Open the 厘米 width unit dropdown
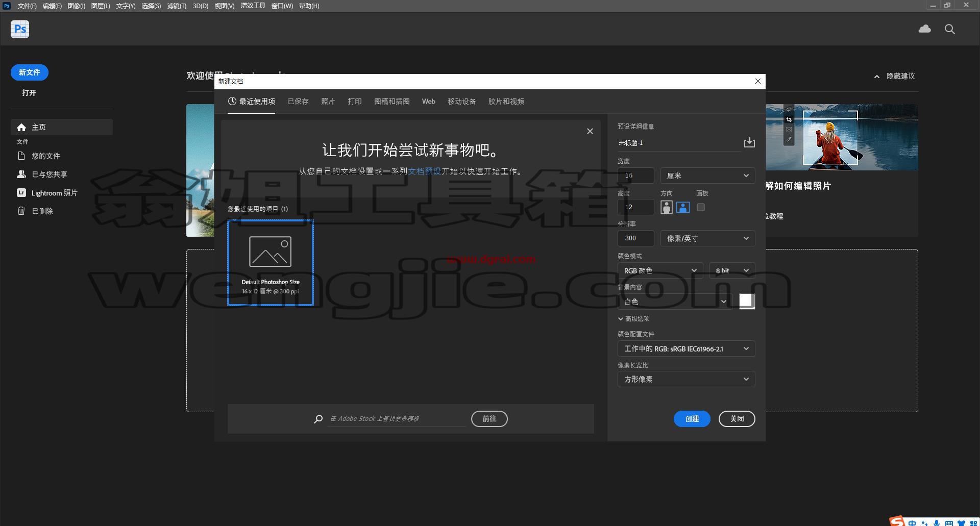980x526 pixels. tap(707, 176)
